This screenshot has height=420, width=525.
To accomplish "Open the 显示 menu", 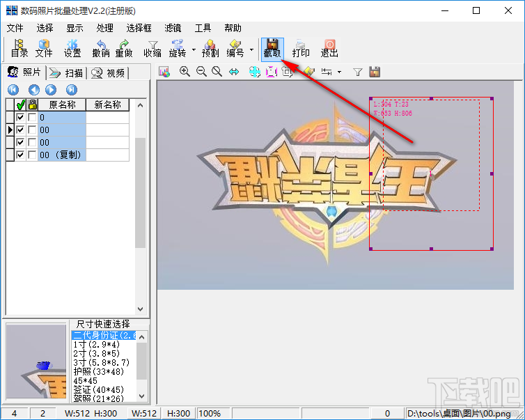I will (x=75, y=28).
